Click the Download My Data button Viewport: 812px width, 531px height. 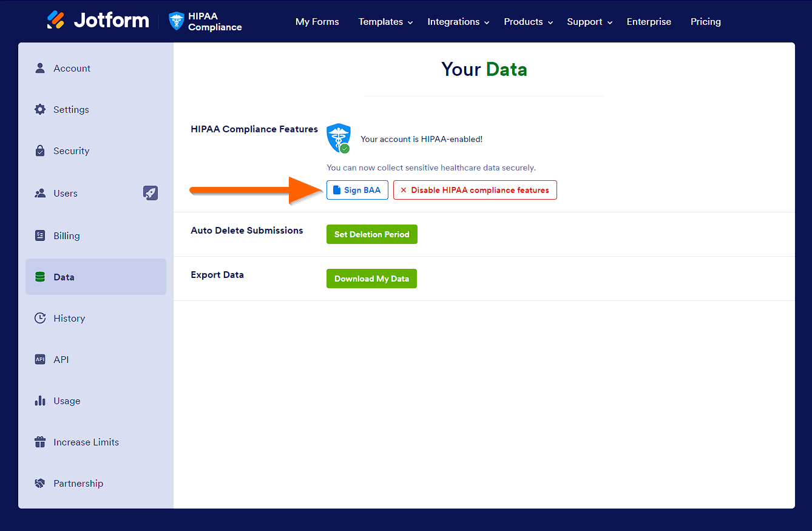pos(371,279)
